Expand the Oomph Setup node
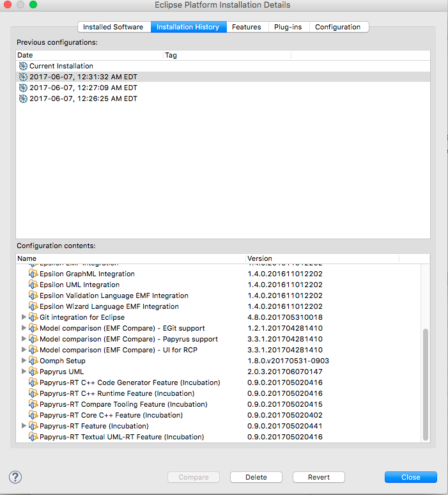Viewport: 448px width, 495px height. [24, 361]
